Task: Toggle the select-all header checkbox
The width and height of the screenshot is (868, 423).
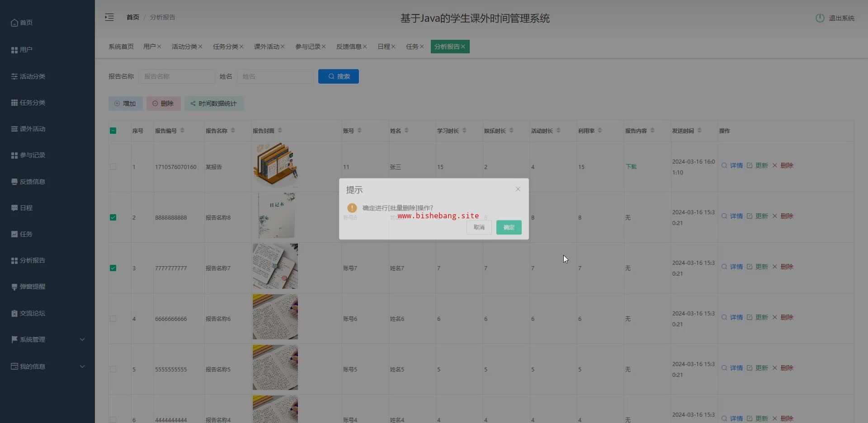Action: click(x=113, y=131)
